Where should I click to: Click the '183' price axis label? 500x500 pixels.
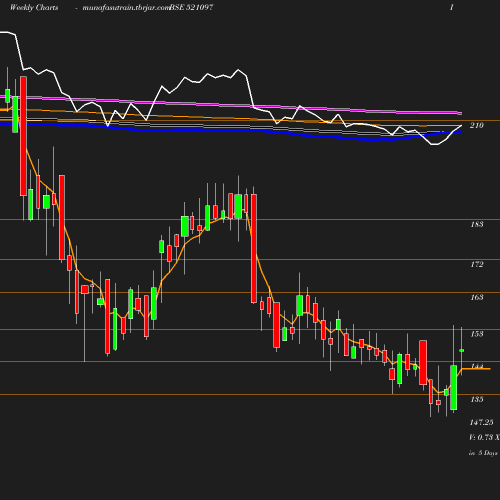pos(477,224)
